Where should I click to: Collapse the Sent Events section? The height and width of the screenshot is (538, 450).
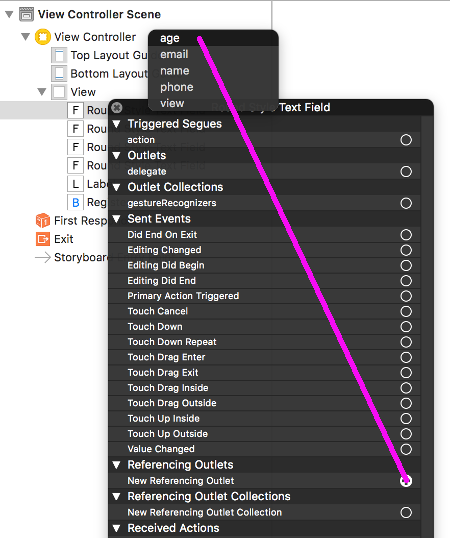117,219
